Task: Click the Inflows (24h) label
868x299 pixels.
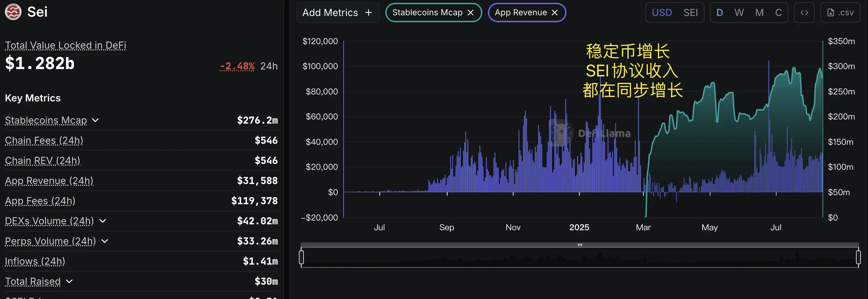Action: [35, 261]
